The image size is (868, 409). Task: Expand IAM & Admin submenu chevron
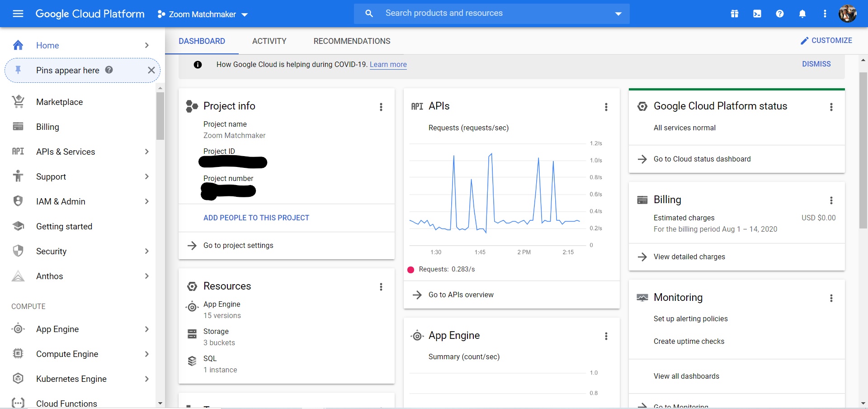pos(146,201)
